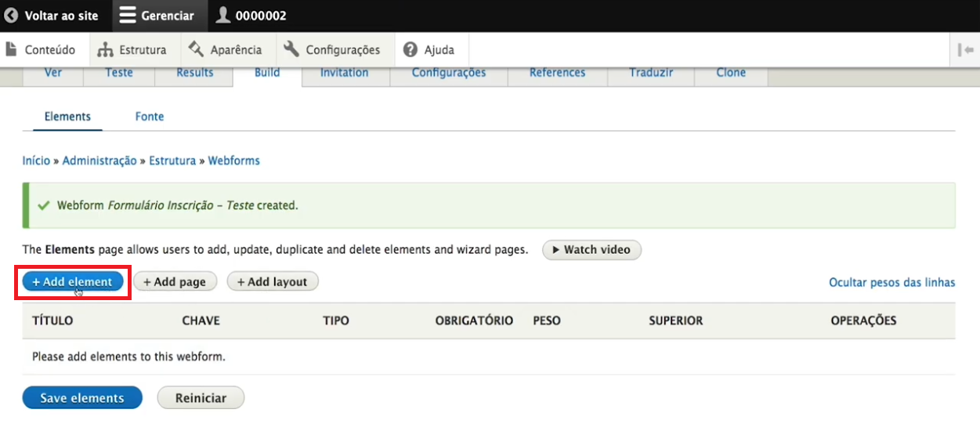Click the Save elements button

tap(82, 398)
